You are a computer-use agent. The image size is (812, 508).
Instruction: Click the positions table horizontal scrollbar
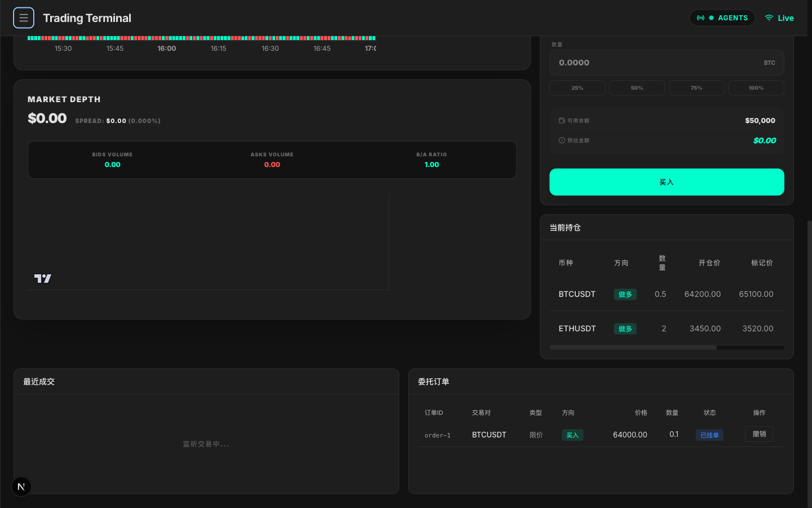(633, 348)
